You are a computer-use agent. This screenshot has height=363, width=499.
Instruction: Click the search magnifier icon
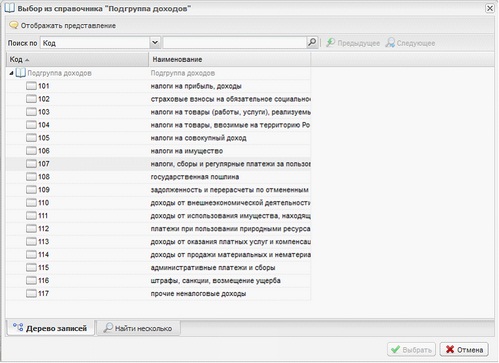click(x=312, y=42)
